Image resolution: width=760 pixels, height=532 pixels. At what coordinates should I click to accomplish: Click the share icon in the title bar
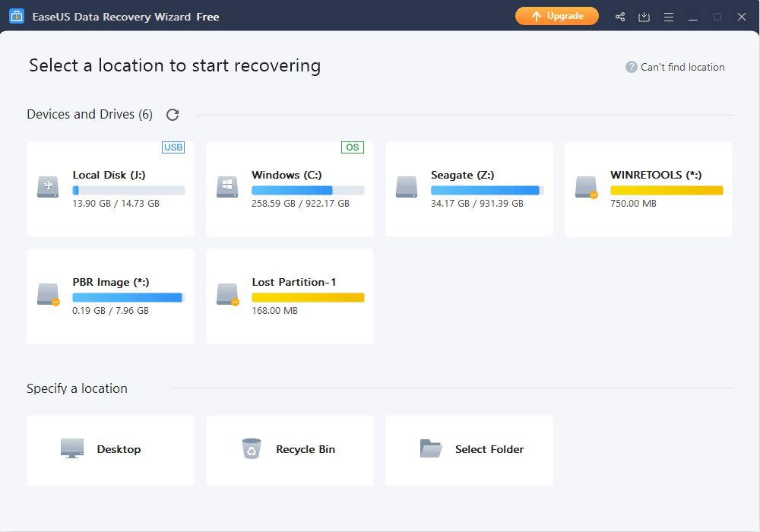click(x=619, y=16)
